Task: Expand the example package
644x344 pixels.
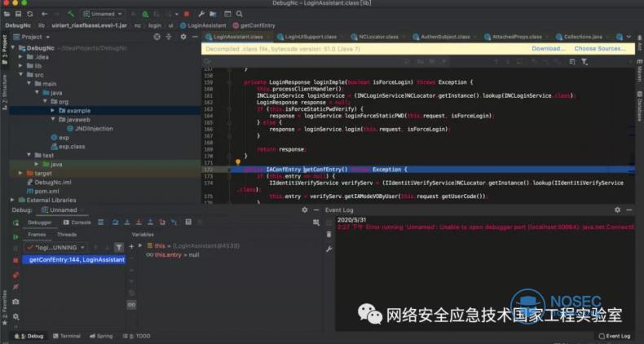Action: (x=52, y=111)
